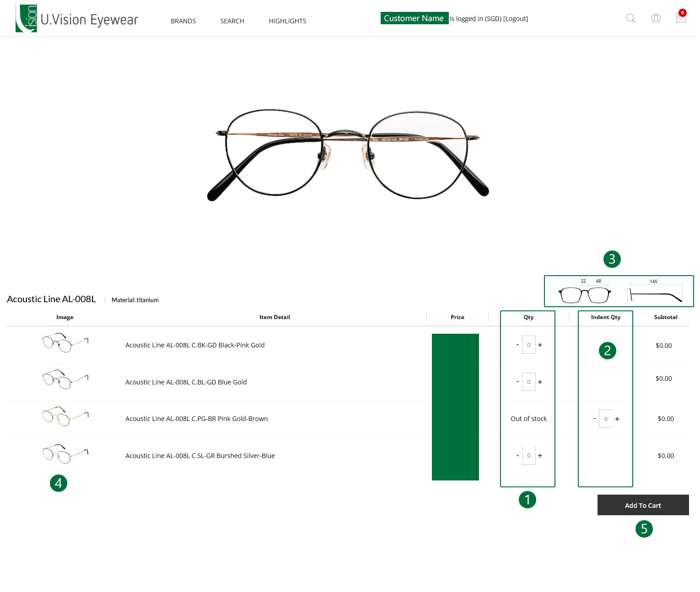Select the Black-Pink Gold thumbnail image

pos(65,342)
